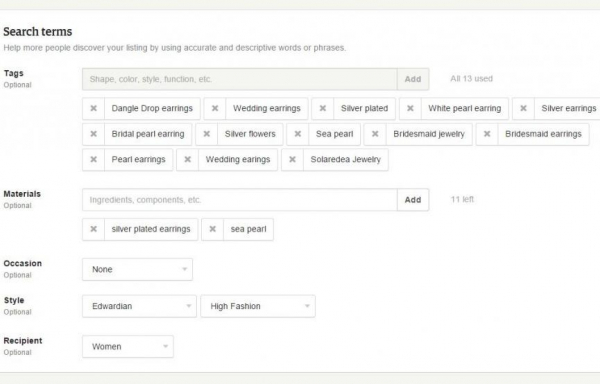Viewport: 600px width, 384px height.
Task: Focus the Tags input field
Action: pos(240,79)
